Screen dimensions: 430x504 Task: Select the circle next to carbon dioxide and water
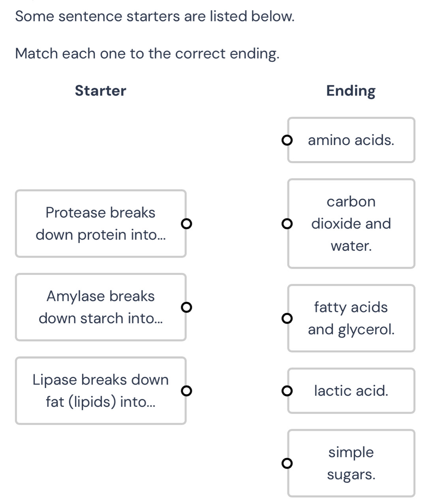click(x=287, y=224)
